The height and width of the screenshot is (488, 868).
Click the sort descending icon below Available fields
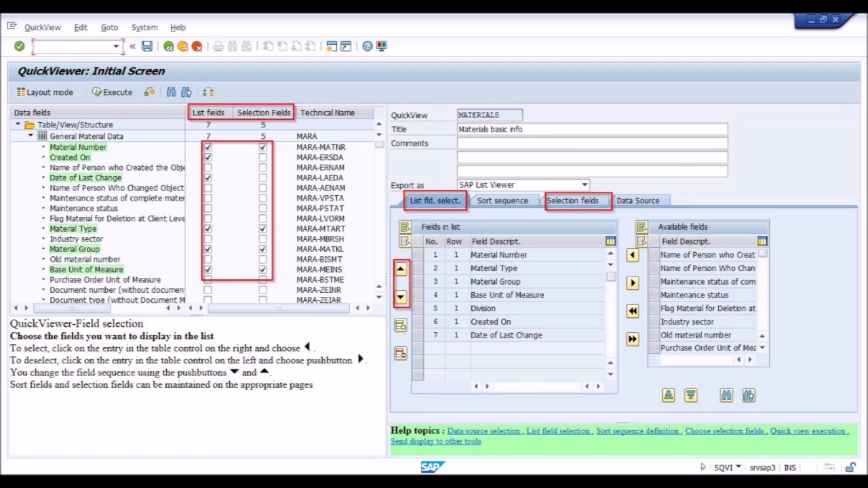click(691, 395)
